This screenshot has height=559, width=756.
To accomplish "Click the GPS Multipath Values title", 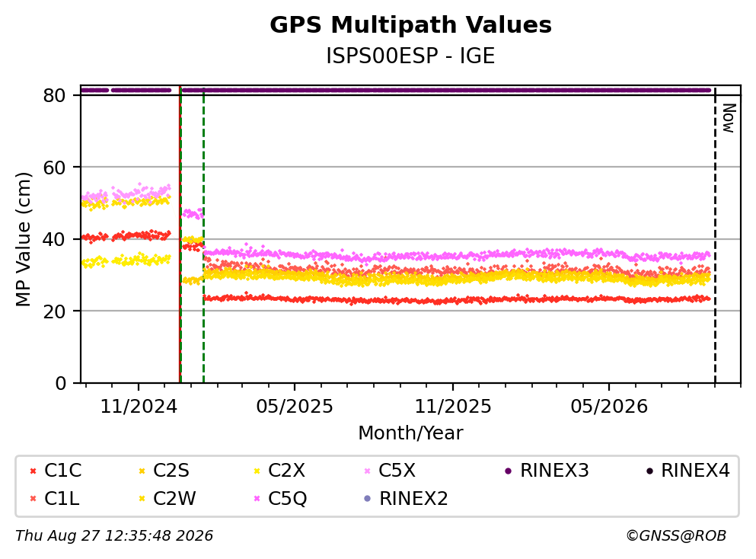I will [410, 25].
